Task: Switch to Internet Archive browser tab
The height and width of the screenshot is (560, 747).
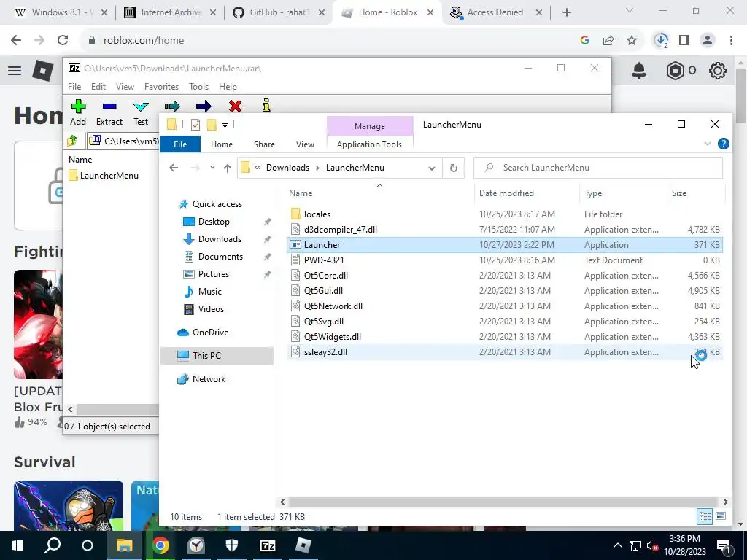Action: (x=169, y=12)
